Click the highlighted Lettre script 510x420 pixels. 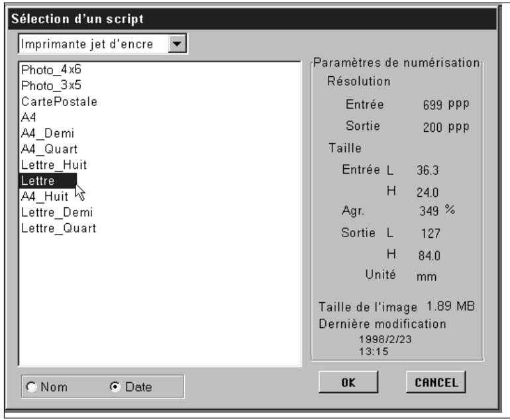pos(48,181)
